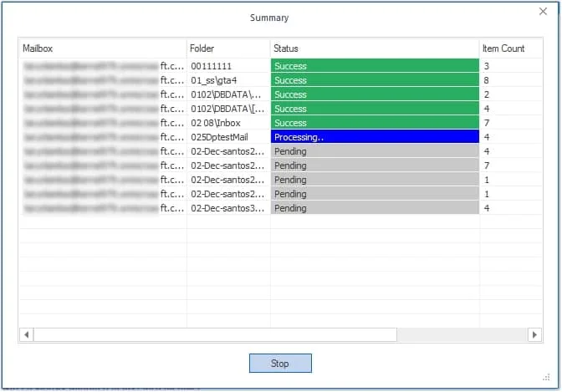Click the blue Processing.. status cell

tap(375, 137)
